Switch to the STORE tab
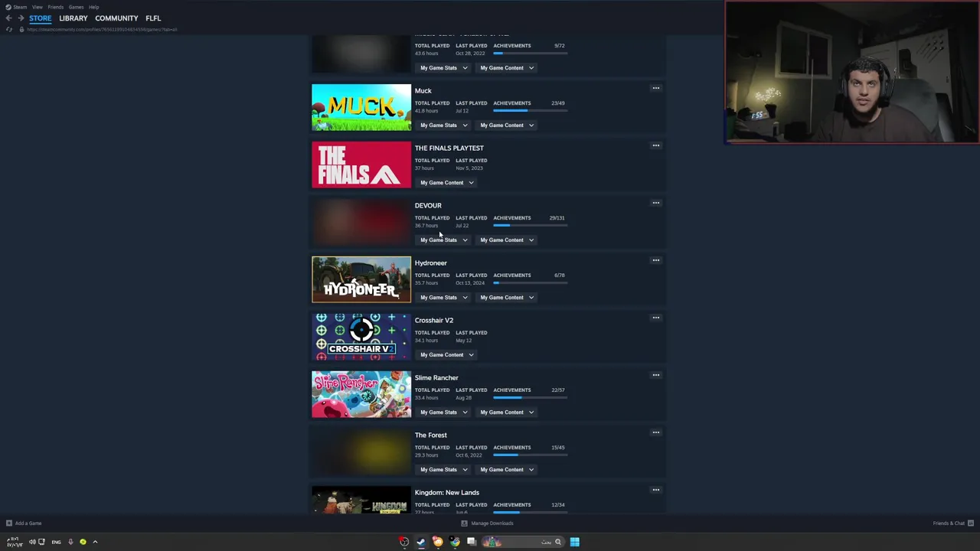 pyautogui.click(x=41, y=18)
